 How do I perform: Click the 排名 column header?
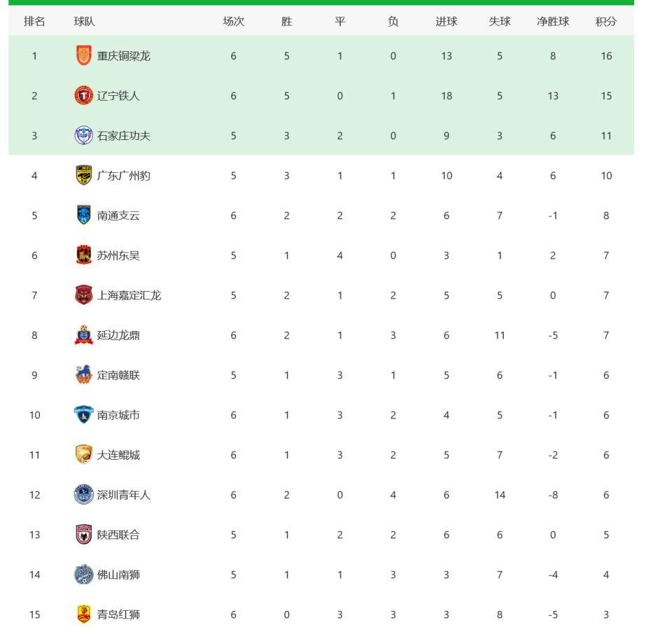(34, 22)
